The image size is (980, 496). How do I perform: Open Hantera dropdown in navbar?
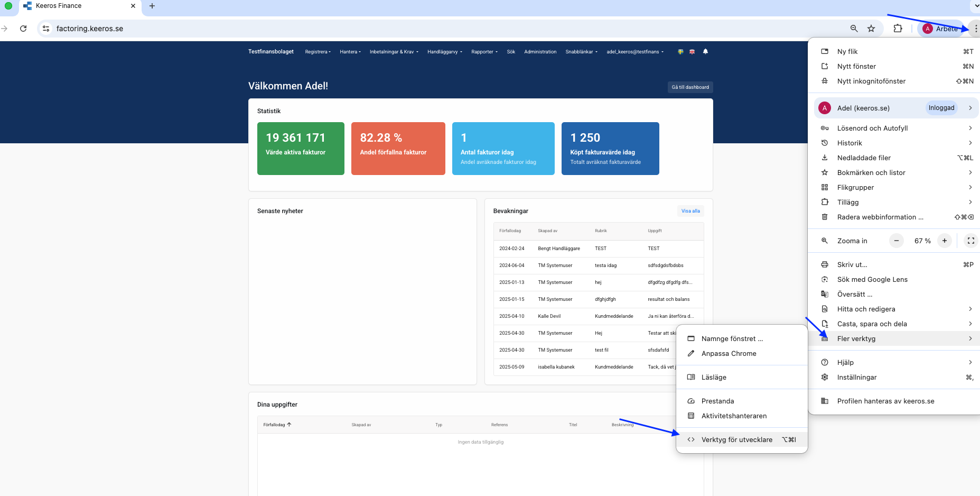coord(350,52)
